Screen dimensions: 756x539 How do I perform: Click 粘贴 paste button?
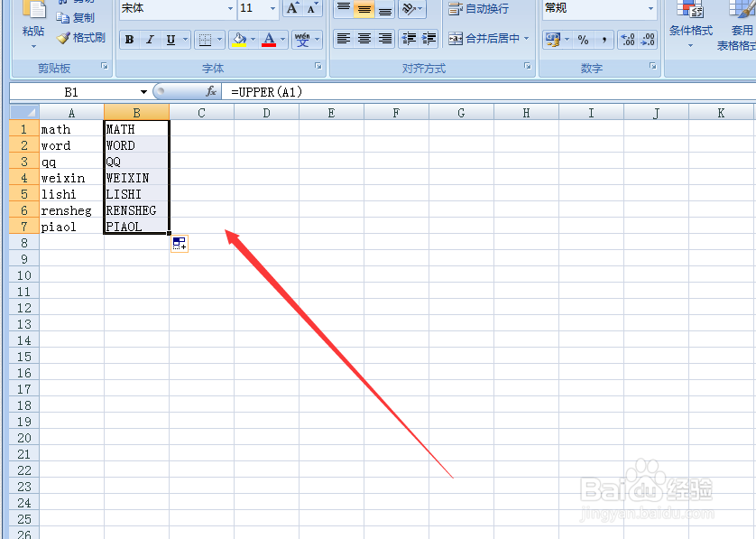pos(33,24)
